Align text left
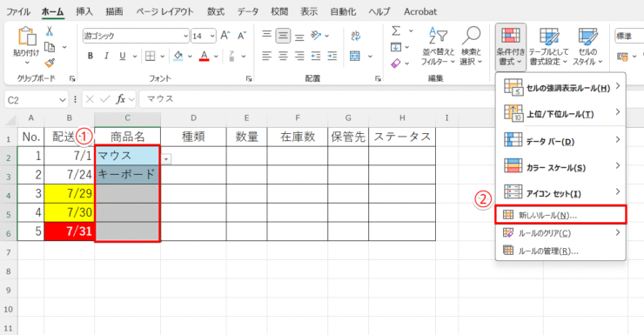This screenshot has height=335, width=644. [267, 56]
